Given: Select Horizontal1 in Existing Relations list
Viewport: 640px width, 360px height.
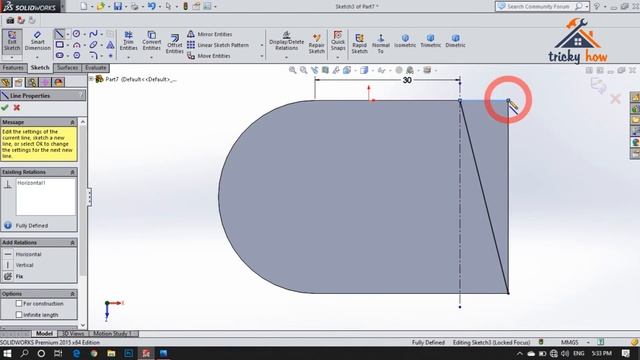Looking at the screenshot, I should pos(31,183).
